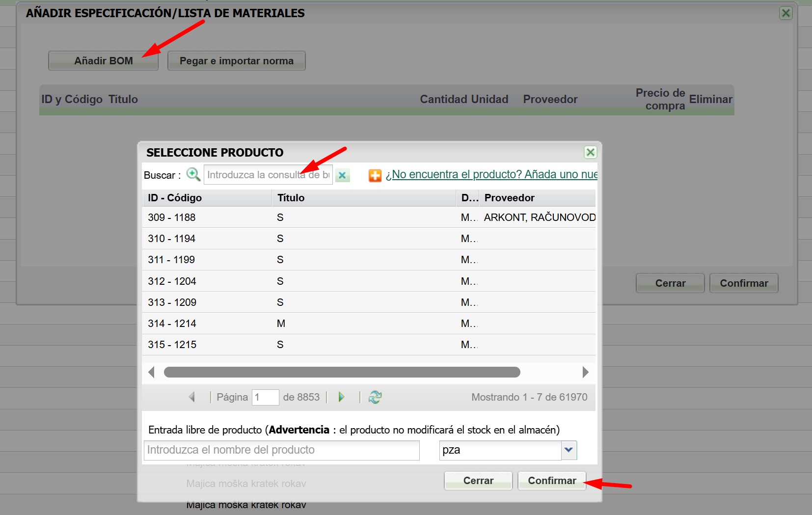Close the Seleccione Producto dialog
The height and width of the screenshot is (515, 812).
point(591,152)
